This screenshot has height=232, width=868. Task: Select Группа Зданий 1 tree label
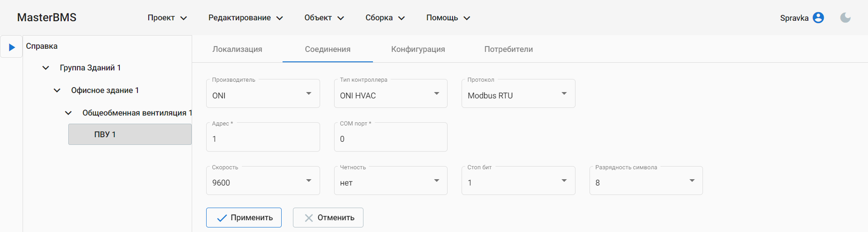tap(90, 68)
